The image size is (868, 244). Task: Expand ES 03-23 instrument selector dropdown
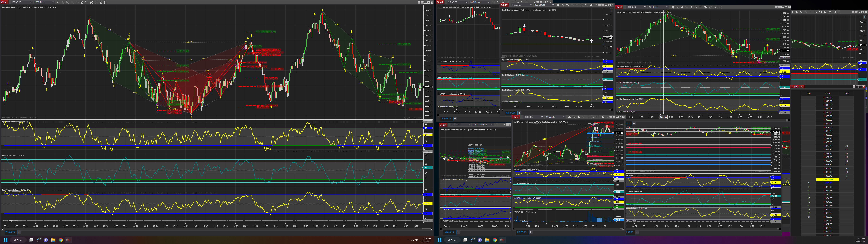tap(31, 2)
